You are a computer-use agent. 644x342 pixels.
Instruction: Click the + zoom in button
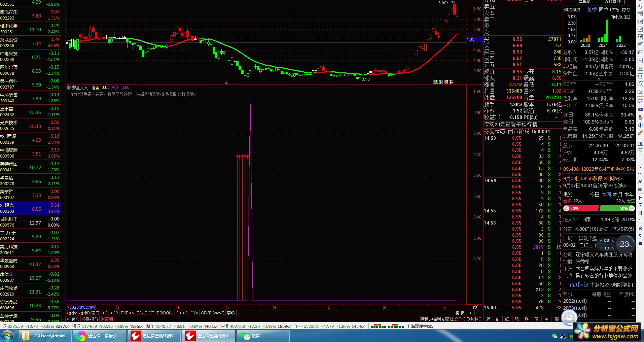click(470, 313)
